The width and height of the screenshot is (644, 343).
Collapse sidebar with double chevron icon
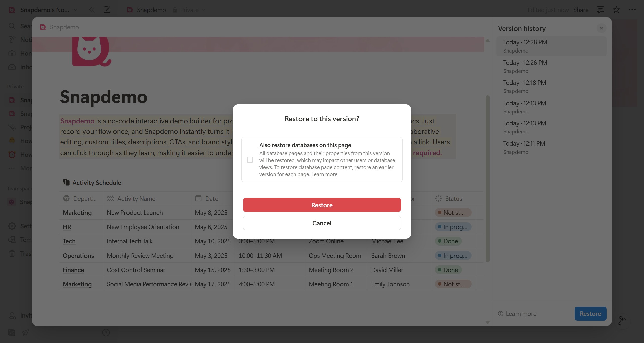pyautogui.click(x=92, y=10)
